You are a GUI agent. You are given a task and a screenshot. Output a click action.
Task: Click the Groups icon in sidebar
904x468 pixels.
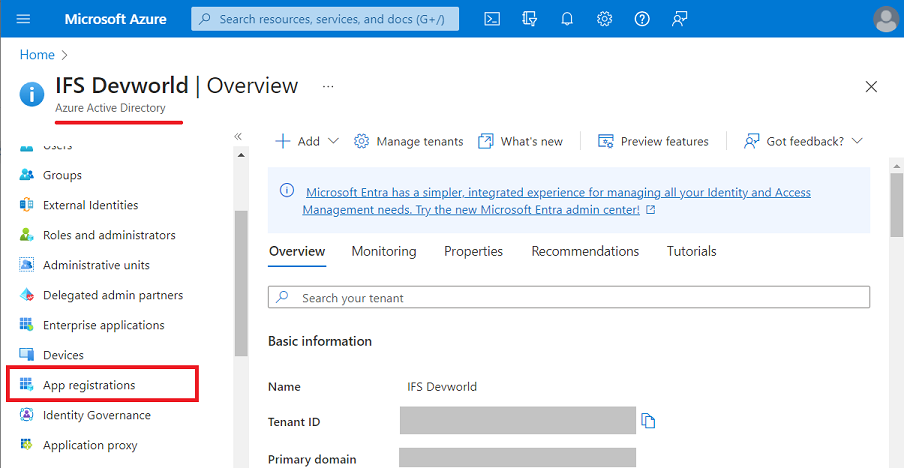click(x=27, y=175)
